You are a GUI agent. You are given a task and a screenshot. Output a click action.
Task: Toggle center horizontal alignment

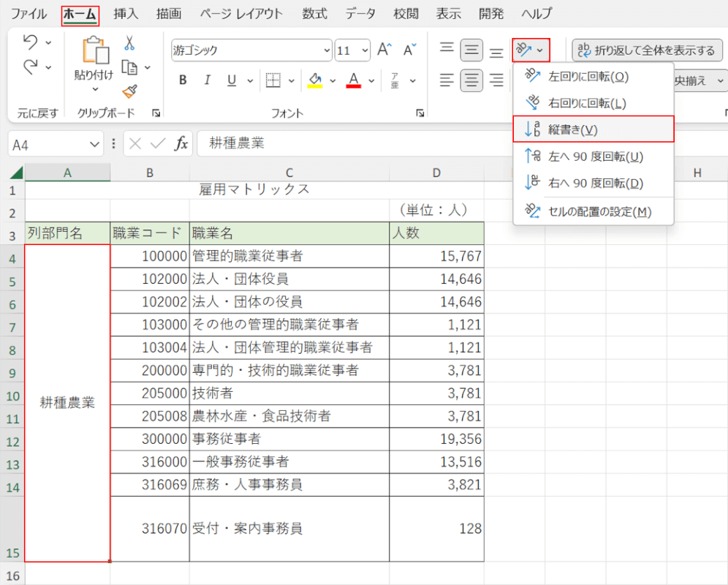471,80
